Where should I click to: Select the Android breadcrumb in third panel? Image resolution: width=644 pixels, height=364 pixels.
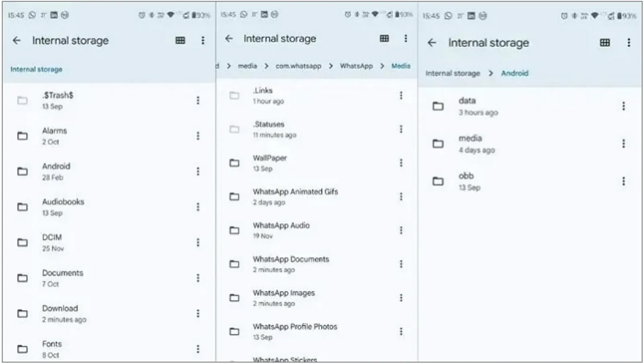[514, 73]
